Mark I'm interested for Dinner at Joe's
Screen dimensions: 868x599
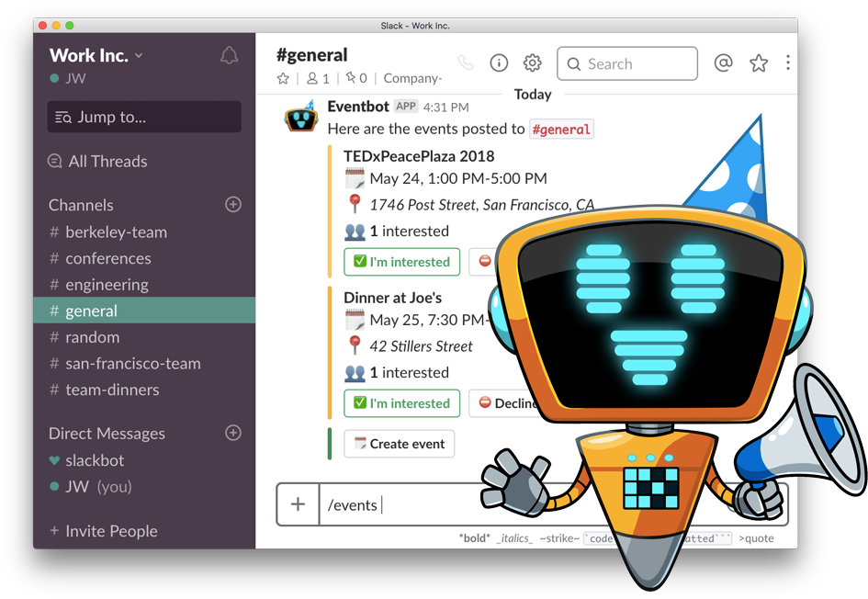(x=401, y=403)
